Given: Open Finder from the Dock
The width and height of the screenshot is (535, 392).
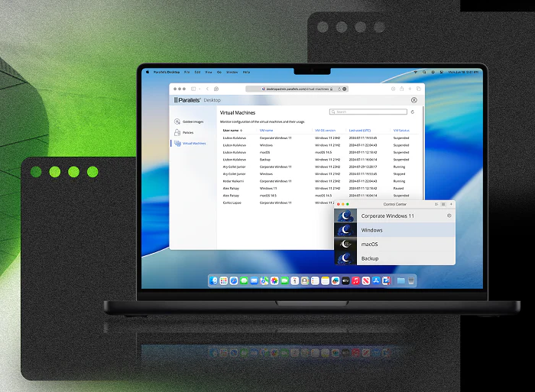Looking at the screenshot, I should coord(213,280).
